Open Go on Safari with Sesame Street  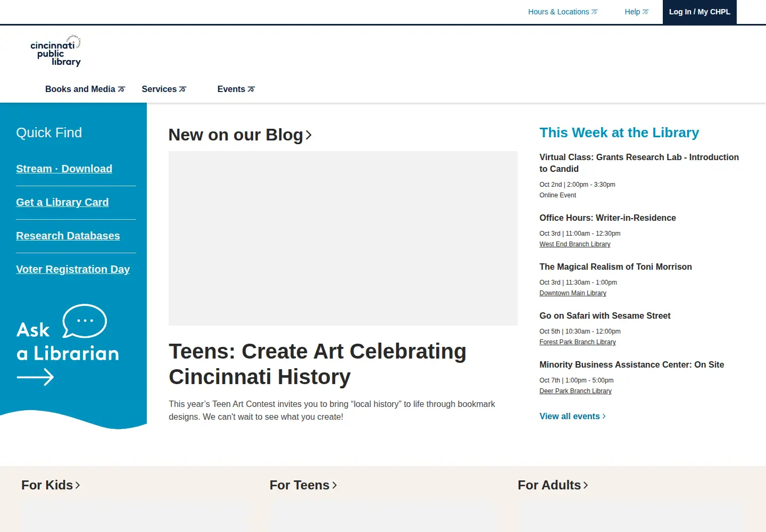[x=605, y=315]
